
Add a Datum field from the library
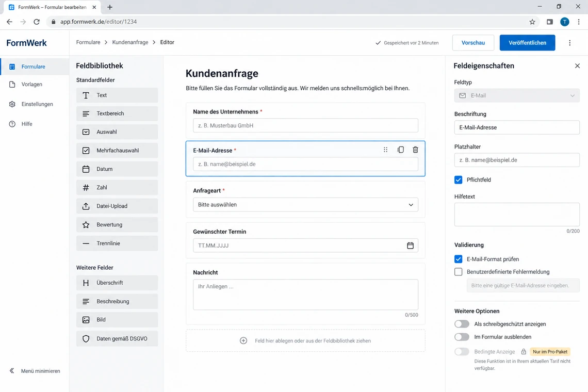[117, 169]
